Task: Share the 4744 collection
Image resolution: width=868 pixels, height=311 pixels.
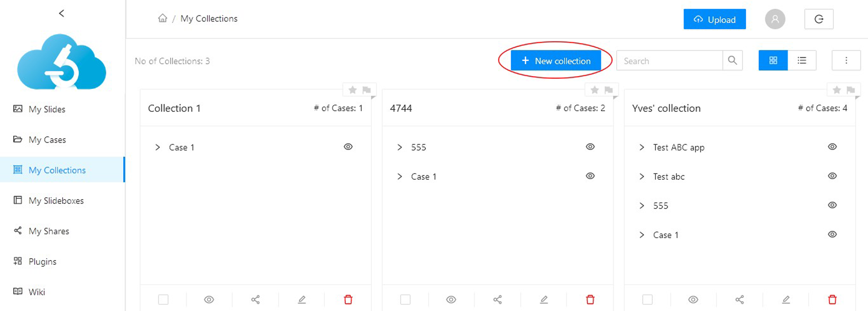Action: 497,299
